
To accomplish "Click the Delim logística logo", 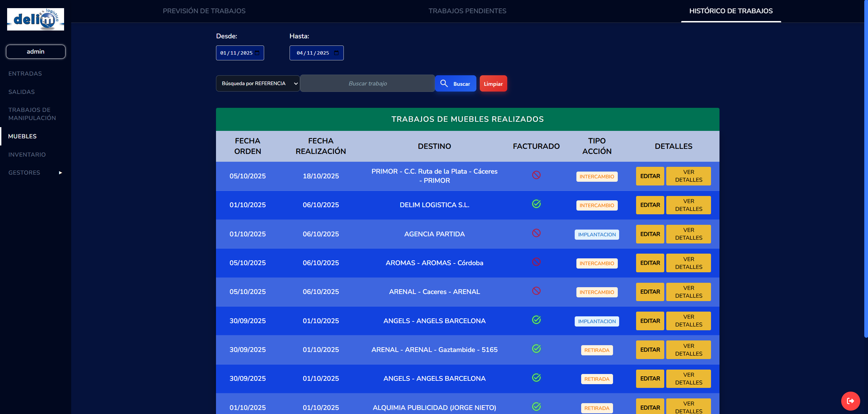I will click(36, 19).
